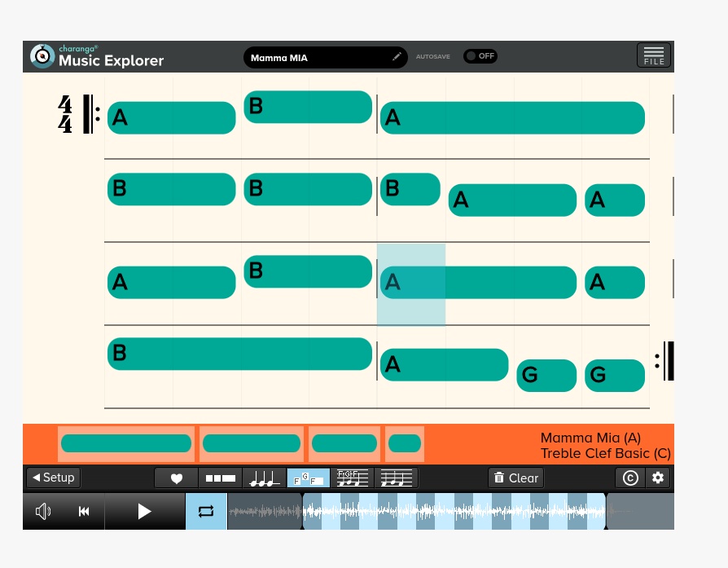This screenshot has width=728, height=568.
Task: Open the copyright info icon
Action: click(630, 478)
